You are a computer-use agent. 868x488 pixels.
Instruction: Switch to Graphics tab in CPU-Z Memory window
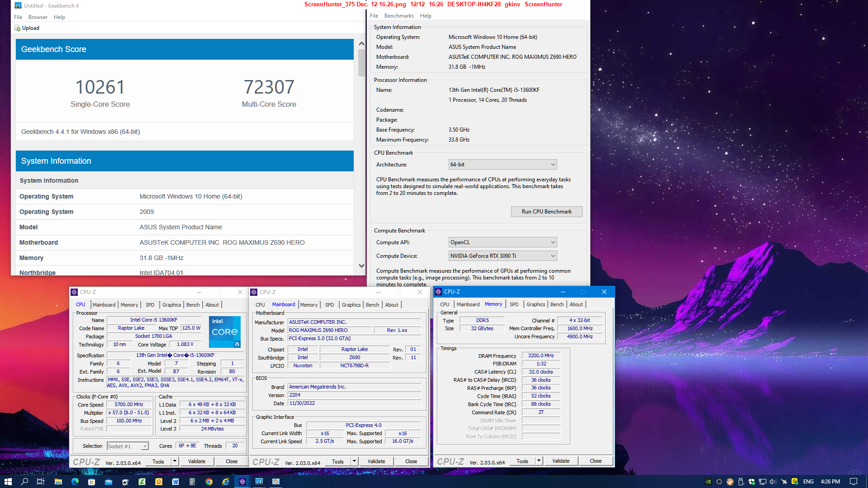[536, 304]
